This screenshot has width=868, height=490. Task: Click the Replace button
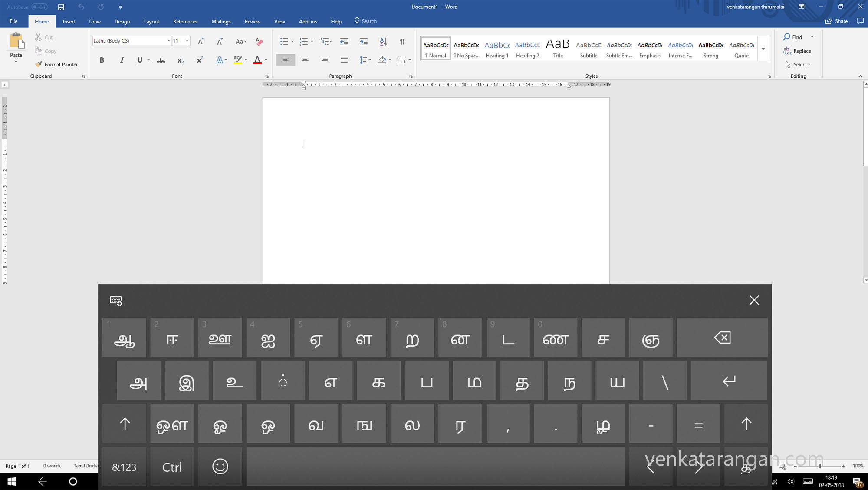[x=797, y=51]
